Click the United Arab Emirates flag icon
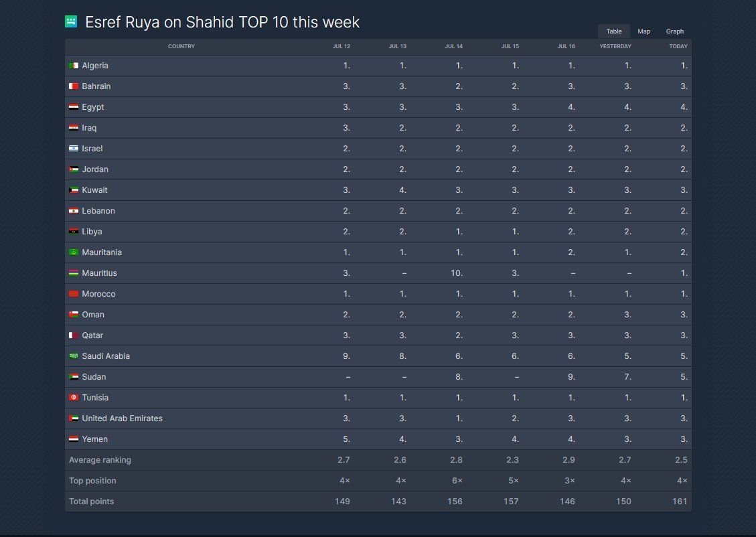756x537 pixels. pos(74,418)
